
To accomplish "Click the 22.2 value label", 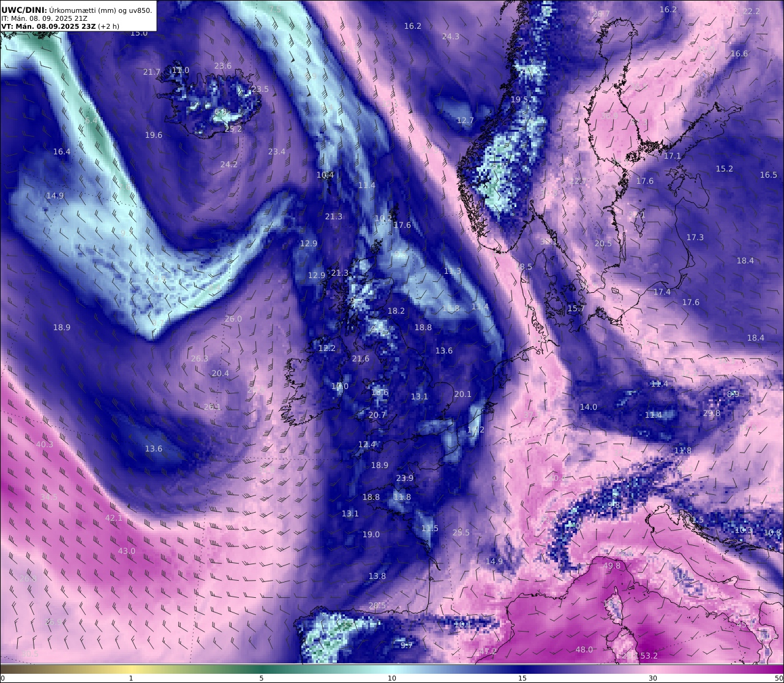I will pos(751,12).
